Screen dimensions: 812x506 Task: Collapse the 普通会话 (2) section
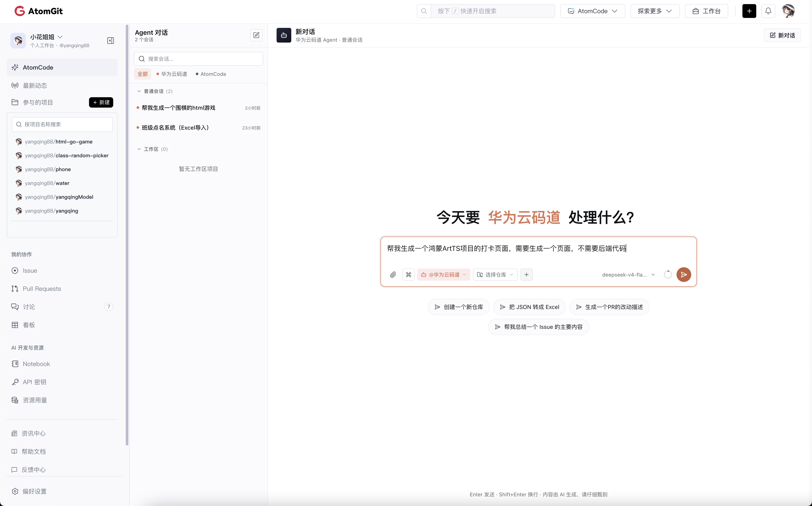pyautogui.click(x=155, y=91)
